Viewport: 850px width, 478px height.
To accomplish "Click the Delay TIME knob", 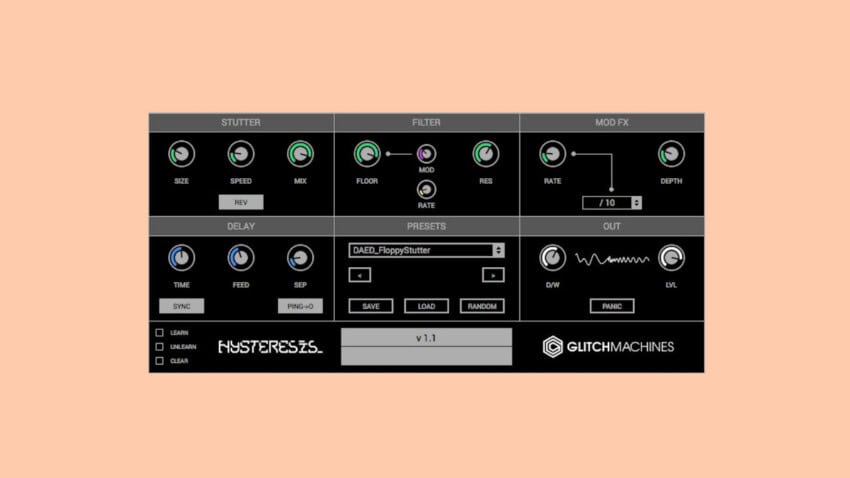I will pyautogui.click(x=181, y=258).
